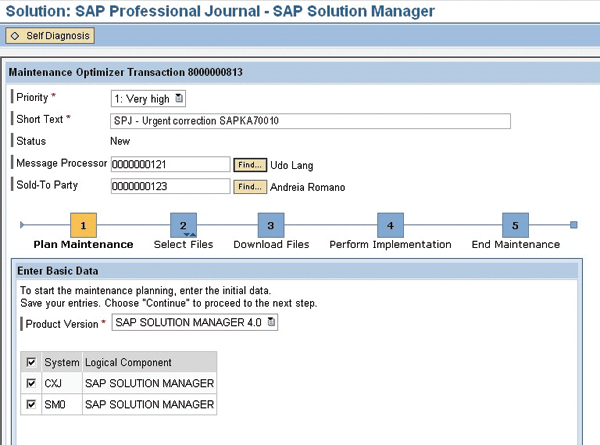This screenshot has height=445, width=600.
Task: Select step 1 Plan Maintenance
Action: [x=83, y=225]
